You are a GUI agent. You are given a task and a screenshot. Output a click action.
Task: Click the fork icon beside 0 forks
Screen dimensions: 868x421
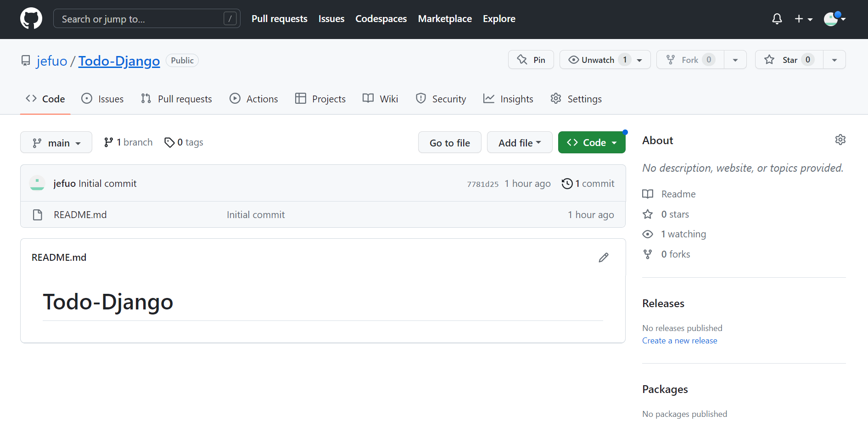648,254
